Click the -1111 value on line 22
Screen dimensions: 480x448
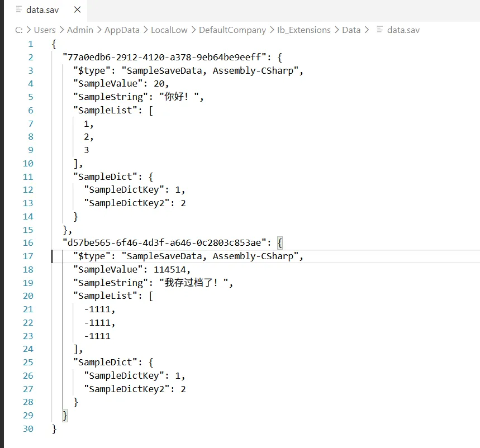pyautogui.click(x=97, y=322)
